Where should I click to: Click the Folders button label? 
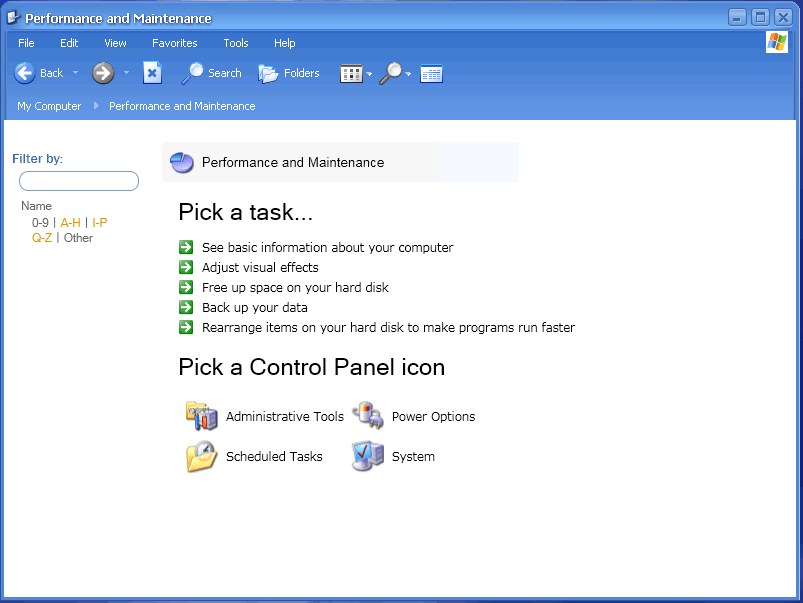(302, 73)
